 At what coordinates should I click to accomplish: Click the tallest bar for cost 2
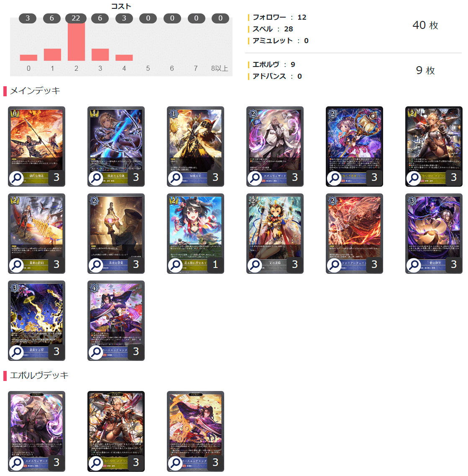(76, 41)
